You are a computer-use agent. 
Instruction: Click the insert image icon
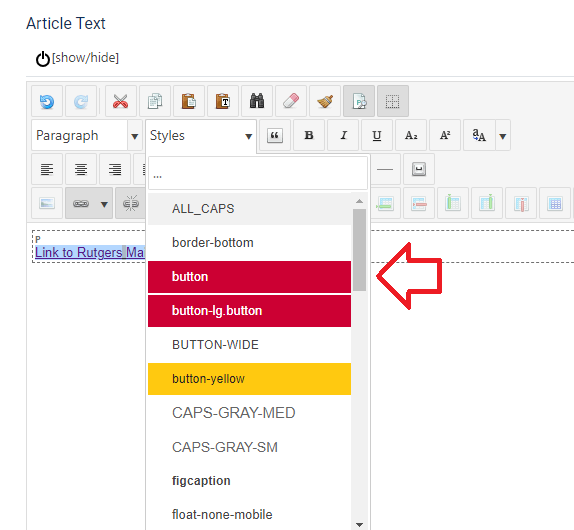coord(47,203)
